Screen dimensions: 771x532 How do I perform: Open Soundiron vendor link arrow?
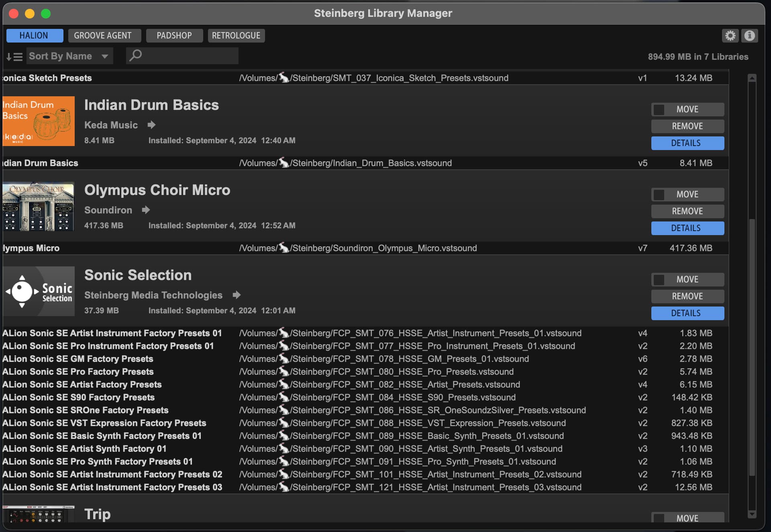(146, 210)
